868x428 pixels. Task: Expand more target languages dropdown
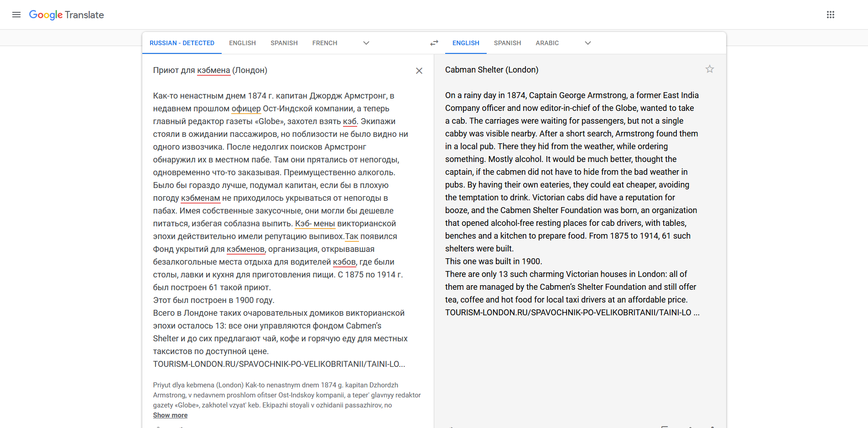coord(588,43)
